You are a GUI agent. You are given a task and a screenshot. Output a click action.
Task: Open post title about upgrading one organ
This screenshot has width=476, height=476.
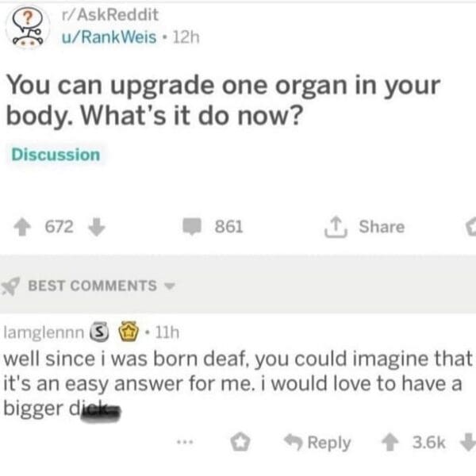223,101
